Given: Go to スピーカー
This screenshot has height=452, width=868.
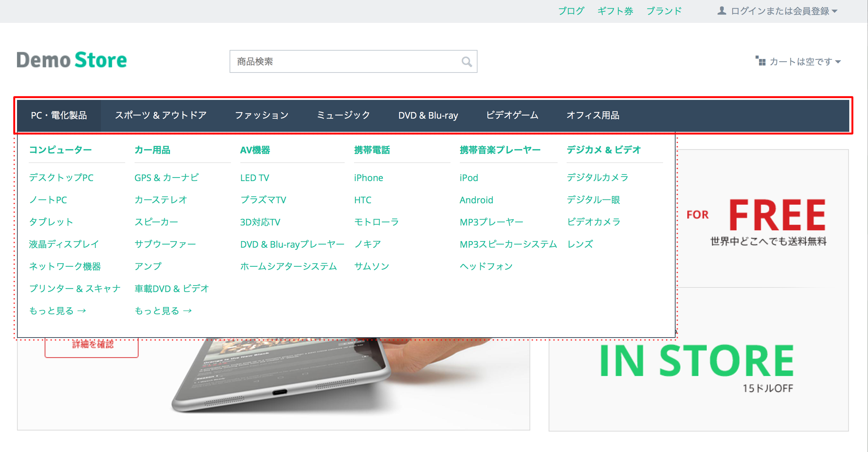Looking at the screenshot, I should pos(156,222).
